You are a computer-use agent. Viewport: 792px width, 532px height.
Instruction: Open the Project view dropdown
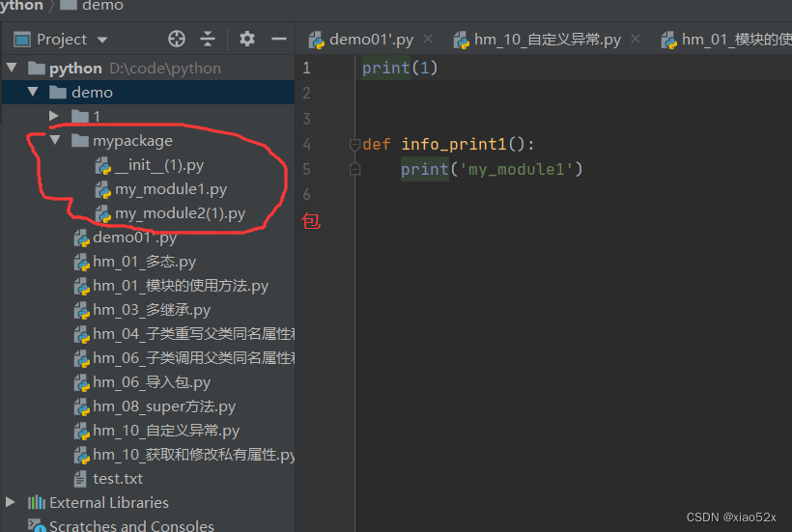pos(102,40)
